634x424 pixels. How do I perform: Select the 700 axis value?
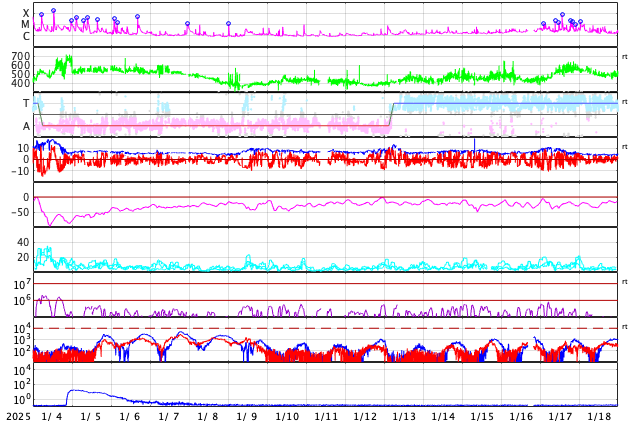click(x=21, y=56)
